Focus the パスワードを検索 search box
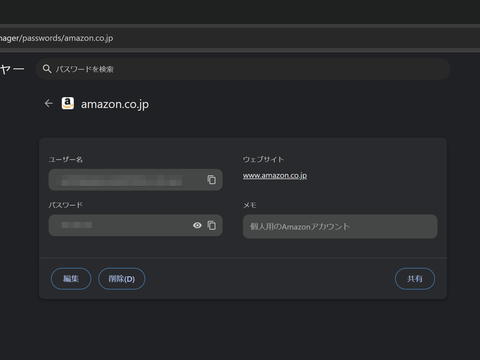The image size is (480, 360). pos(243,69)
